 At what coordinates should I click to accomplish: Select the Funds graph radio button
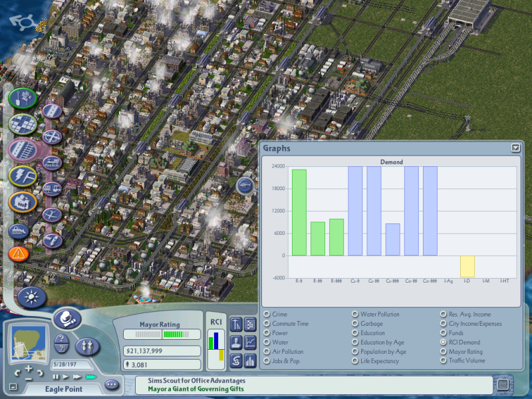coord(443,333)
